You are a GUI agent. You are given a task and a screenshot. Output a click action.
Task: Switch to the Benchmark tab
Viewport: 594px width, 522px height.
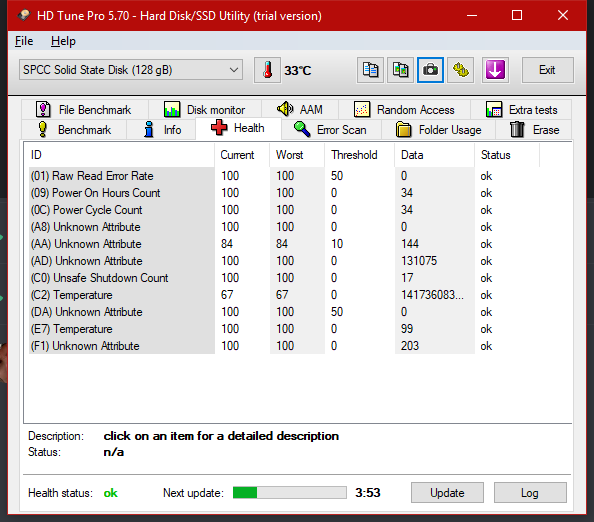pyautogui.click(x=74, y=130)
